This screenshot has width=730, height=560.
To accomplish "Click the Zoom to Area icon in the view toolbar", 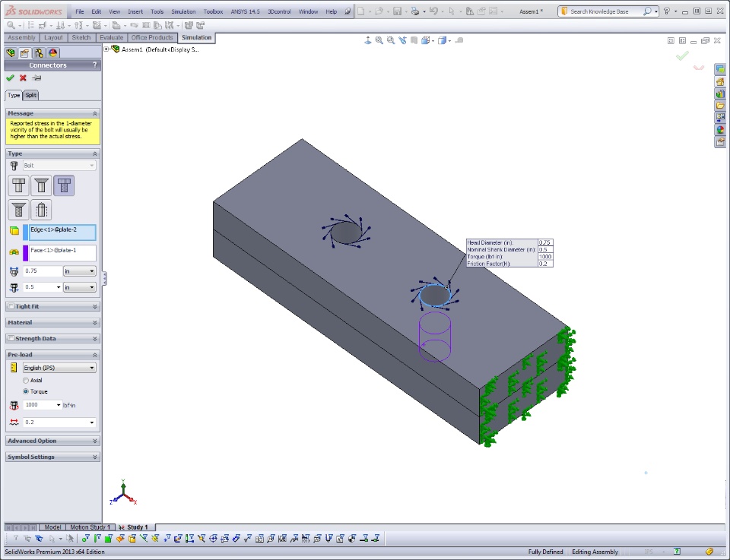I will pyautogui.click(x=391, y=40).
